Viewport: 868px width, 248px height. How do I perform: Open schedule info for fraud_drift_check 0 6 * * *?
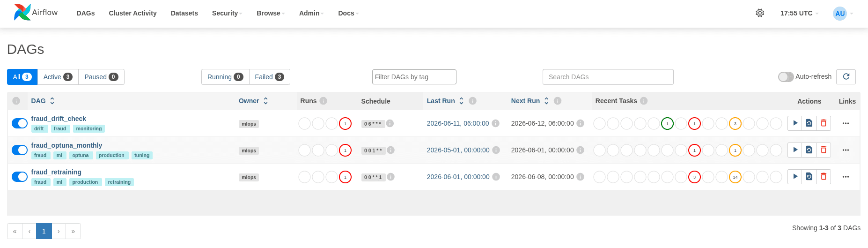(390, 123)
